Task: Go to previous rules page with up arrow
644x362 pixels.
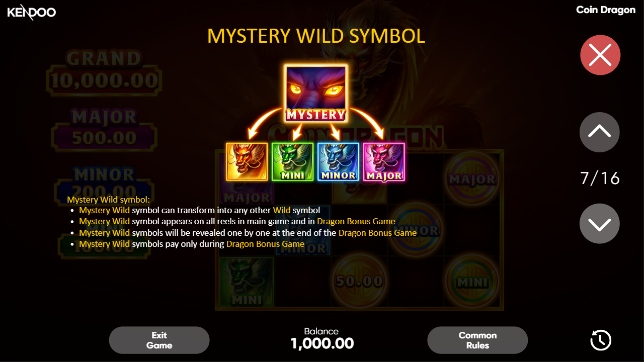Action: click(600, 132)
